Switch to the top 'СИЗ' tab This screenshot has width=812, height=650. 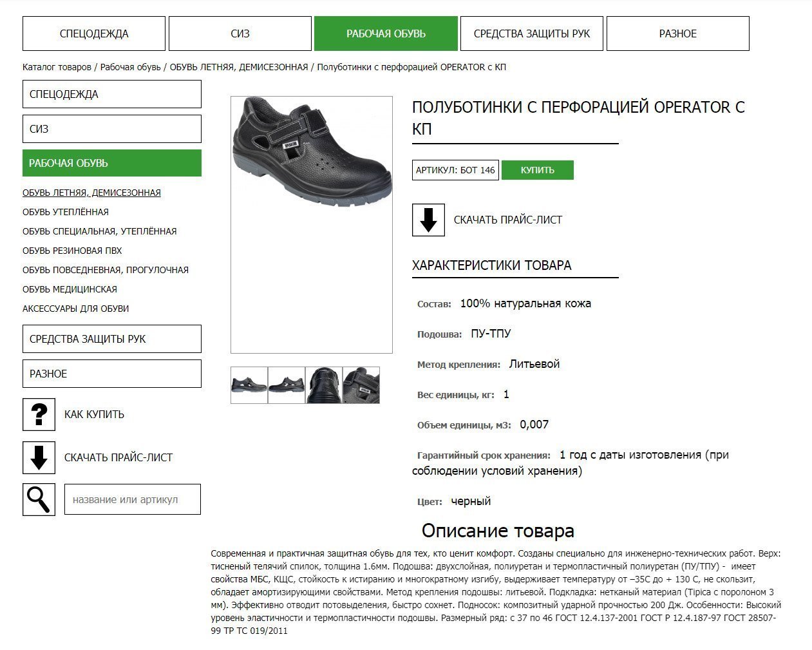coord(240,33)
